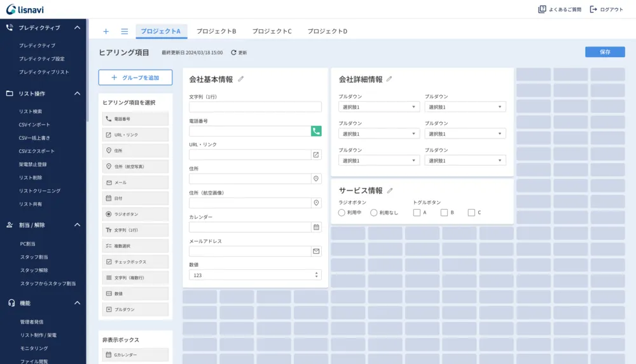The width and height of the screenshot is (636, 364).
Task: Edit the 会社詳細情報 group name pencil
Action: pyautogui.click(x=389, y=79)
